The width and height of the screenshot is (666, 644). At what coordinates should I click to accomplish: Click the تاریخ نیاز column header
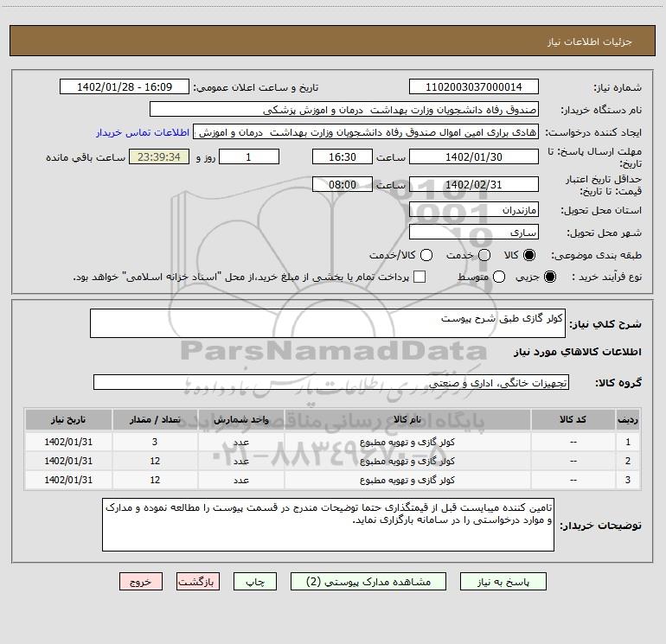tap(68, 419)
